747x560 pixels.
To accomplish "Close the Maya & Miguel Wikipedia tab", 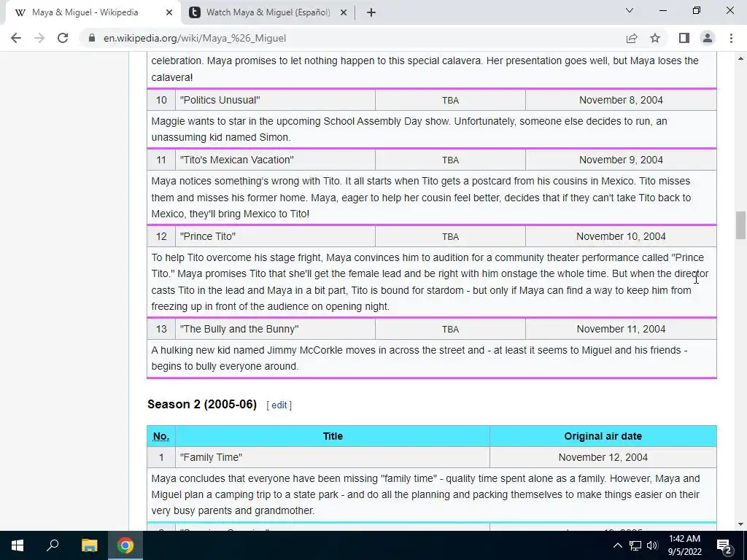I will click(169, 12).
